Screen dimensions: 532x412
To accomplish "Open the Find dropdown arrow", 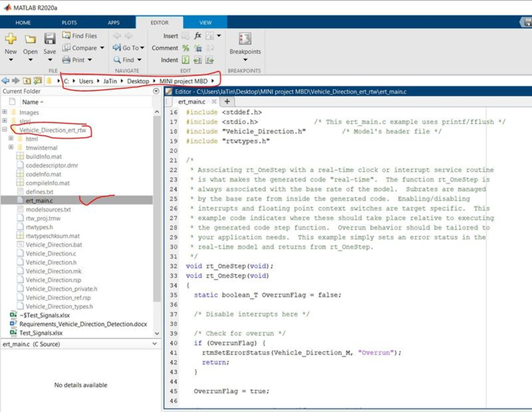I will pyautogui.click(x=139, y=60).
